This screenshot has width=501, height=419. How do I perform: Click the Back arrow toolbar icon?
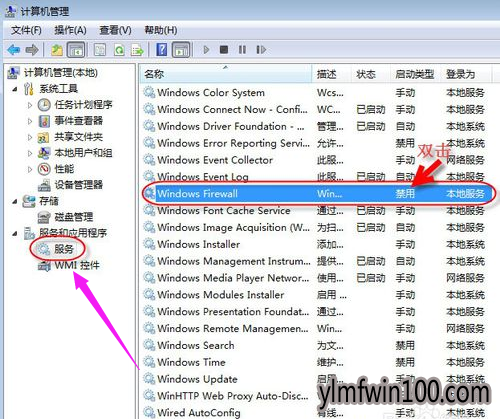(14, 50)
